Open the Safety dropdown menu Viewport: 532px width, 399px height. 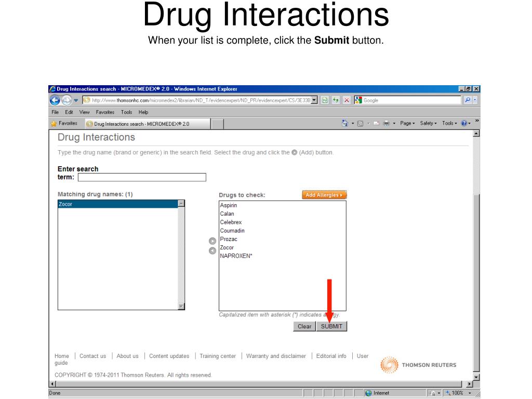click(428, 123)
